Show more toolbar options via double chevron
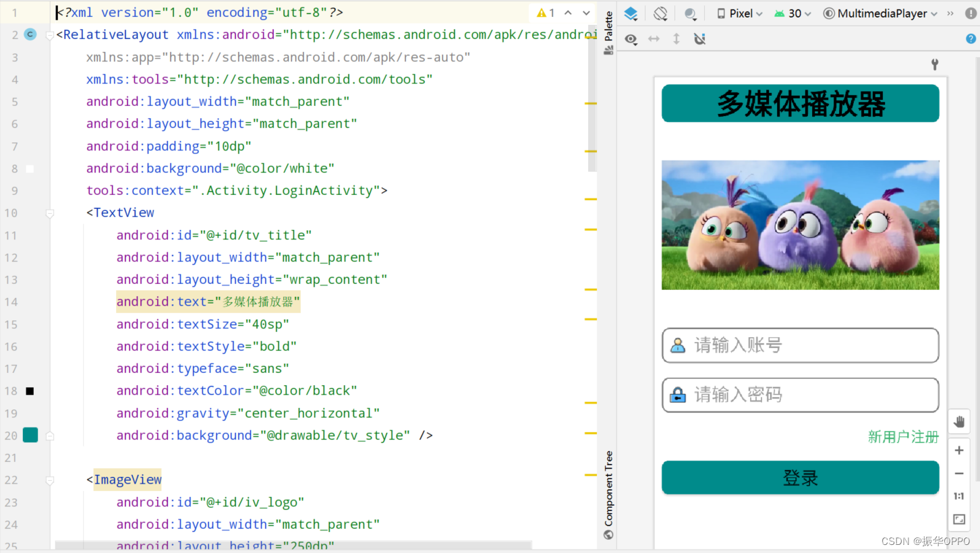 [950, 13]
